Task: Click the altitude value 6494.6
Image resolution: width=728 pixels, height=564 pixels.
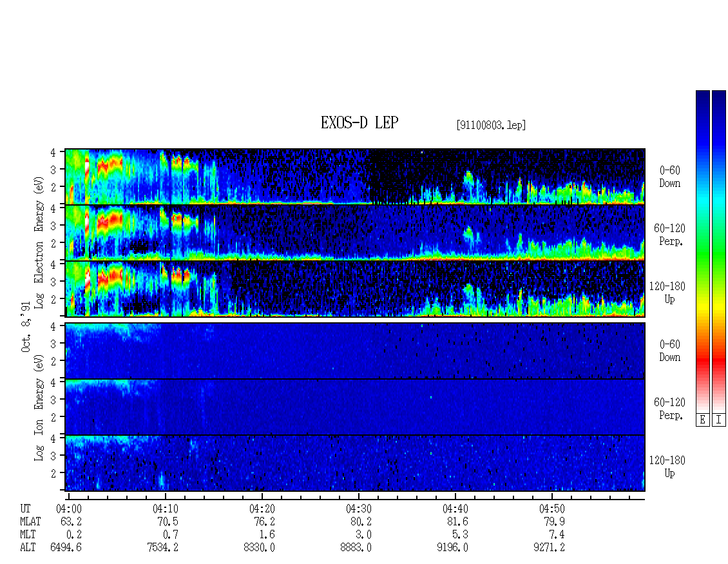Action: tap(66, 548)
